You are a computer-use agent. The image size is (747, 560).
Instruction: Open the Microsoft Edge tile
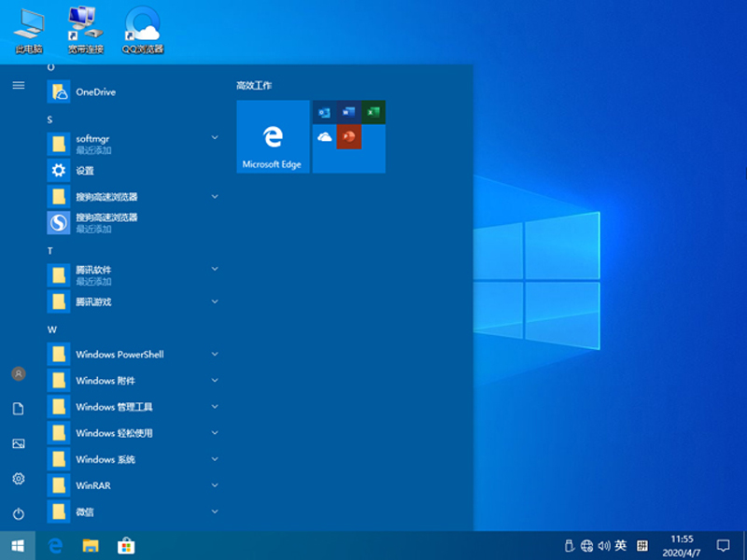[x=273, y=137]
